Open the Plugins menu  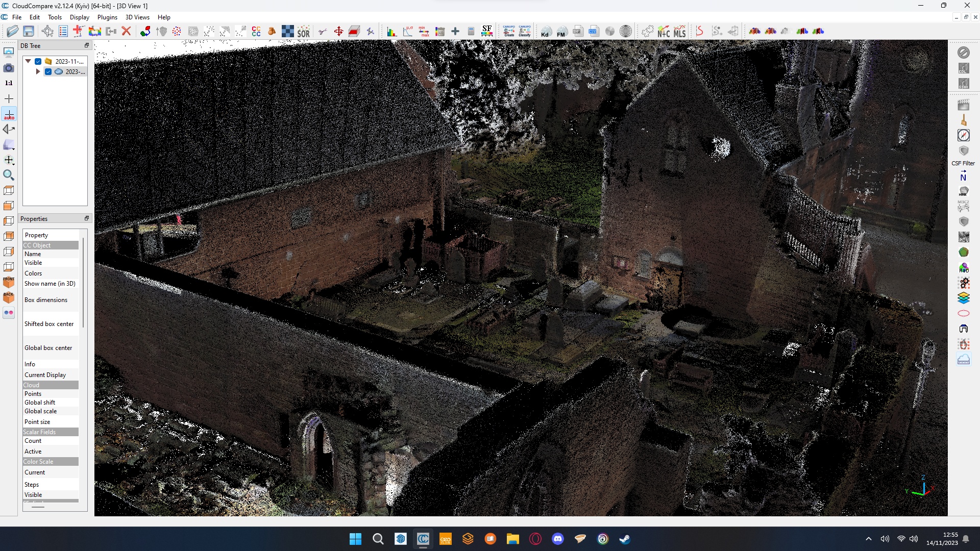(x=107, y=17)
